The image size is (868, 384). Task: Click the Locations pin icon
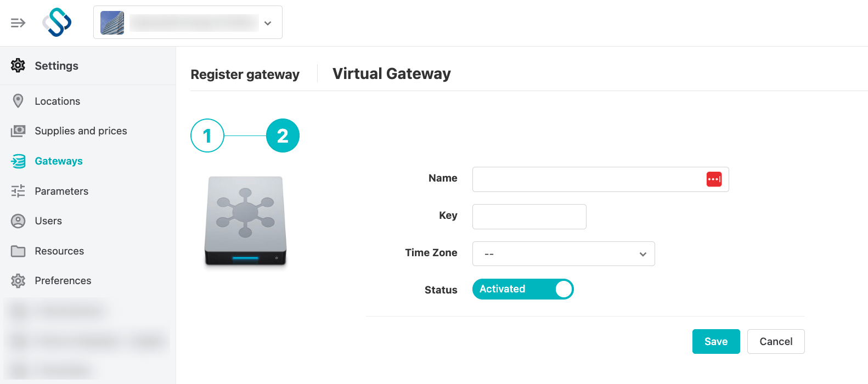click(x=18, y=101)
